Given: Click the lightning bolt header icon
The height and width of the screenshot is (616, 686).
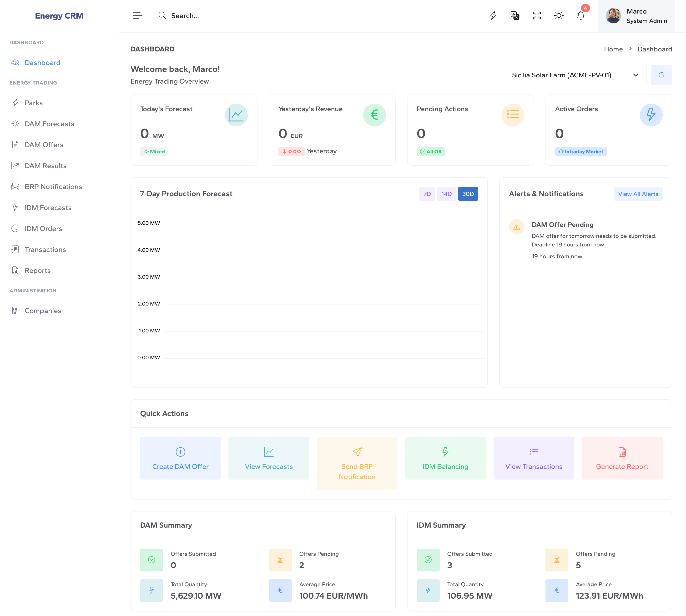Looking at the screenshot, I should click(493, 15).
